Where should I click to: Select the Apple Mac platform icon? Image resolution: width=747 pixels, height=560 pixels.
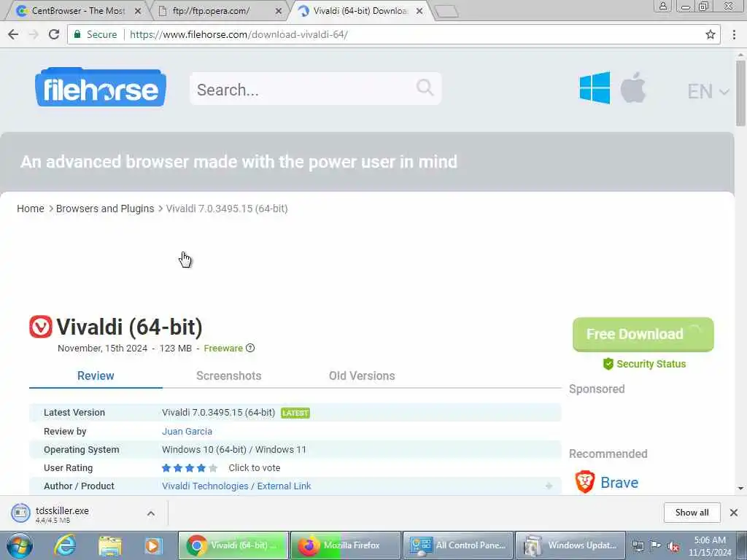coord(632,87)
